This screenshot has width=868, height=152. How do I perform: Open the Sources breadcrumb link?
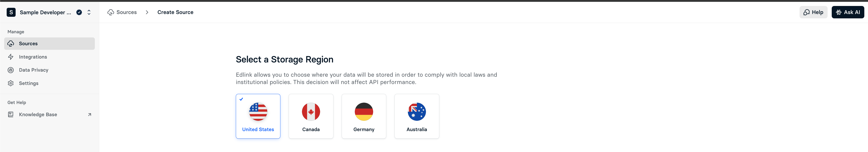[x=126, y=12]
